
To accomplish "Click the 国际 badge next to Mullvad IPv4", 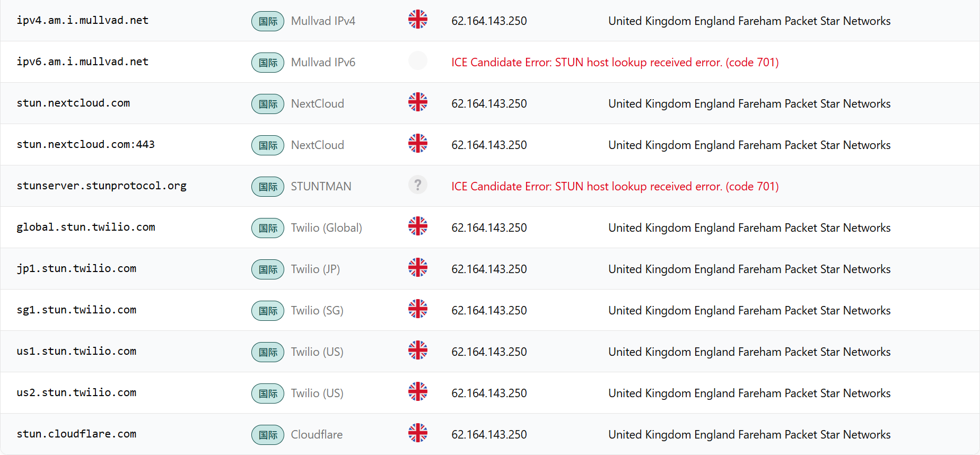I will 268,21.
